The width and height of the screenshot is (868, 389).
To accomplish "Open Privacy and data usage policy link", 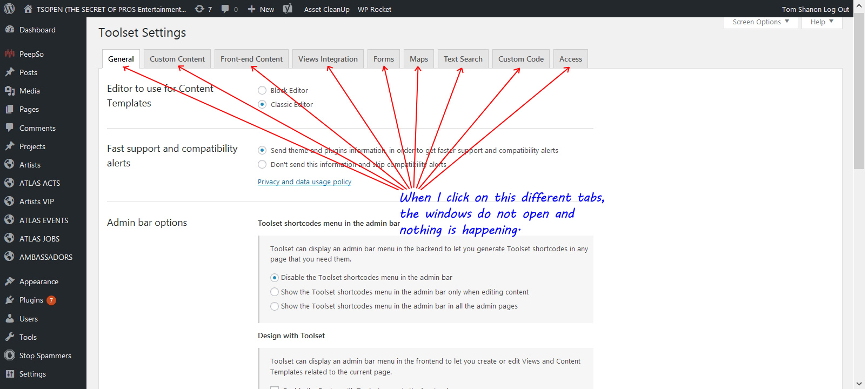I will coord(304,182).
